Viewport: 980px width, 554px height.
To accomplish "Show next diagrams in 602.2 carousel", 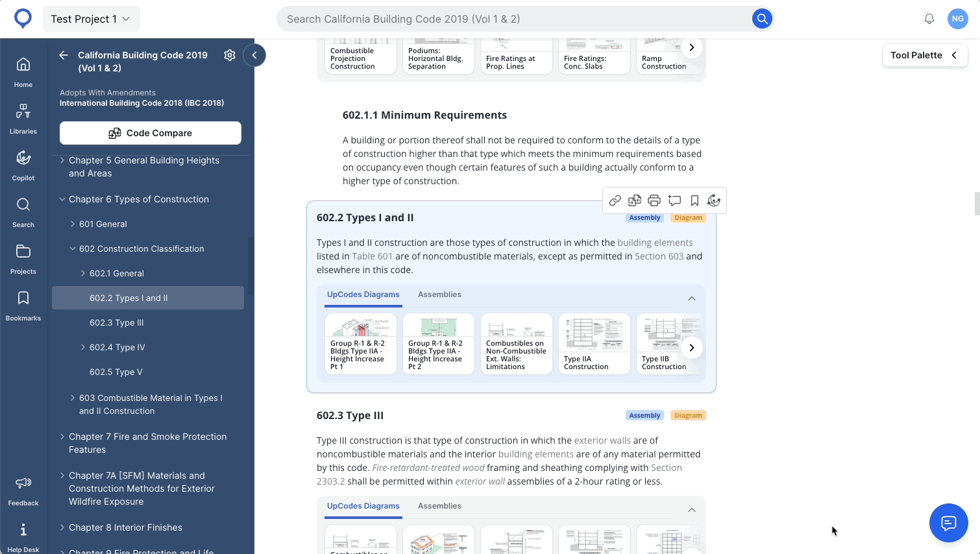I will (x=692, y=348).
